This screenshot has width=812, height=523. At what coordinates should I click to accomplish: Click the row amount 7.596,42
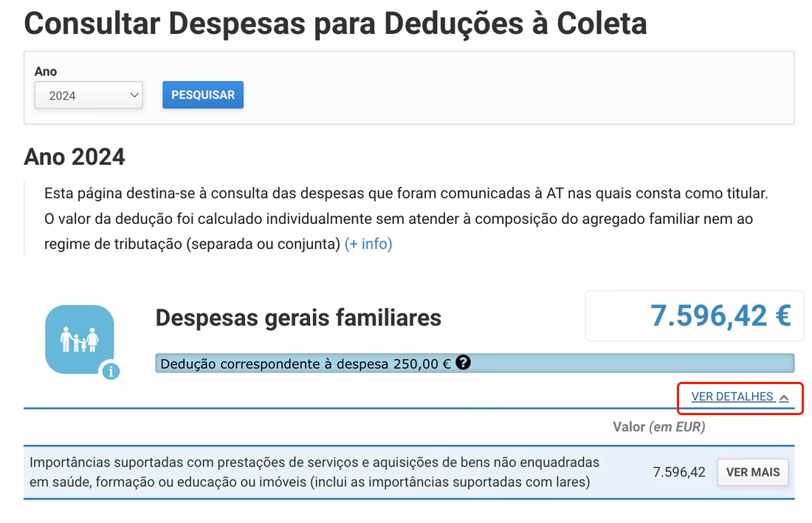[x=678, y=472]
